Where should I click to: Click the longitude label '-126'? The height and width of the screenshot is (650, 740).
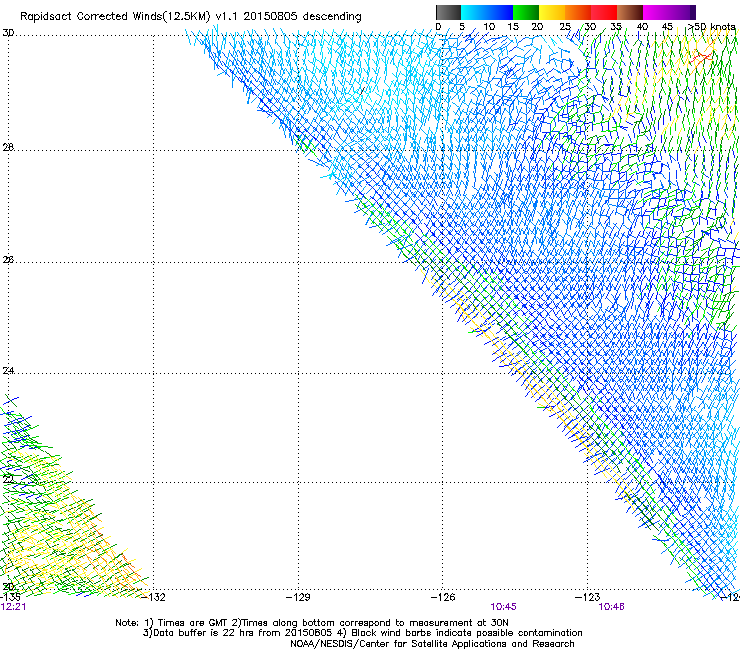443,597
